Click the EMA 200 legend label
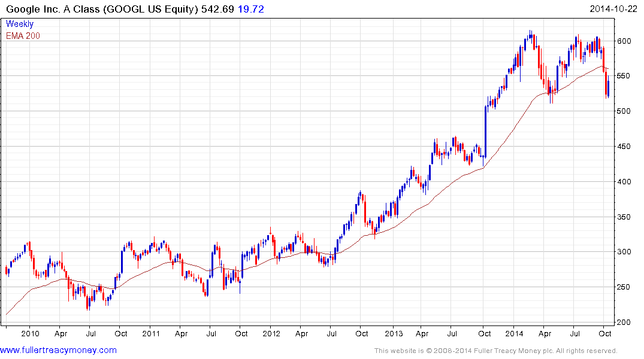 click(23, 36)
